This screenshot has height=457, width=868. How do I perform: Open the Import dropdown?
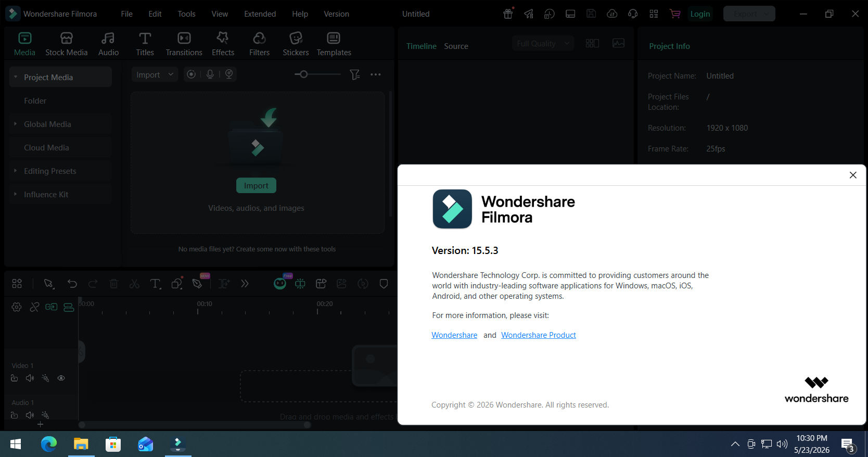pos(155,74)
